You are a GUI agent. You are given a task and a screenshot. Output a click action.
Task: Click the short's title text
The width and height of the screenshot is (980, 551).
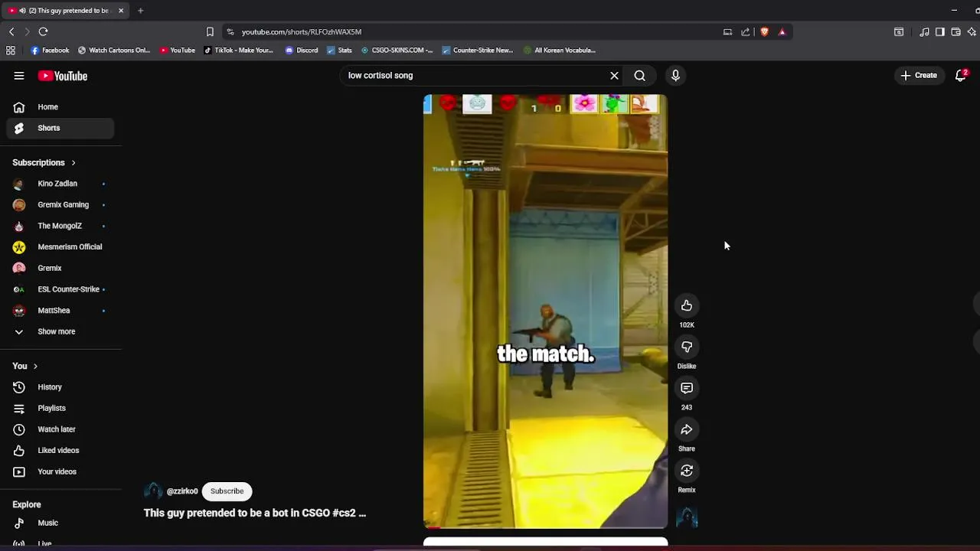coord(255,514)
